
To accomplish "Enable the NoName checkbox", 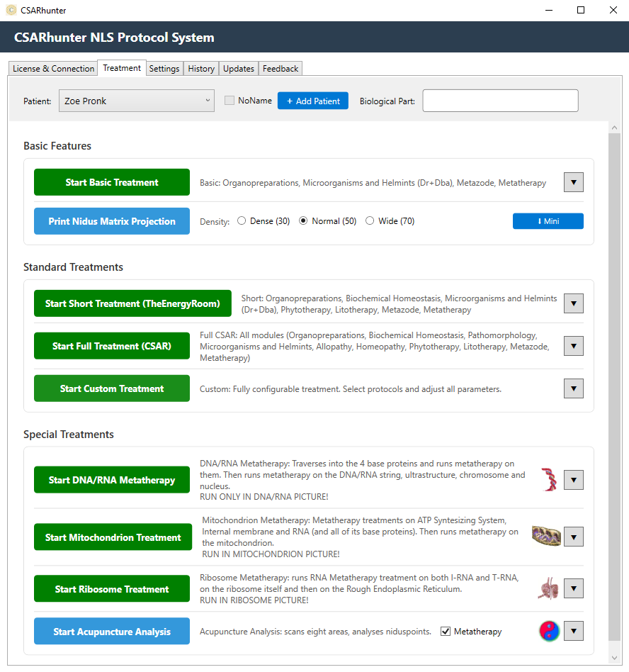I will 229,101.
